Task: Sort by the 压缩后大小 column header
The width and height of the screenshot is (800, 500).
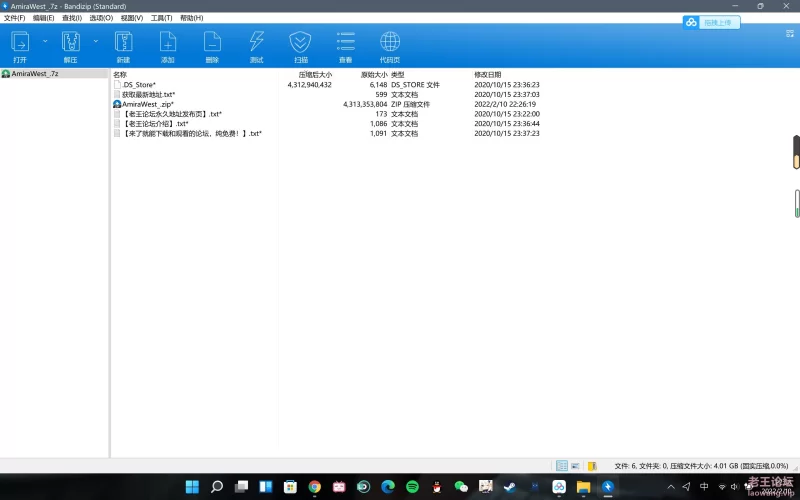Action: [x=315, y=74]
